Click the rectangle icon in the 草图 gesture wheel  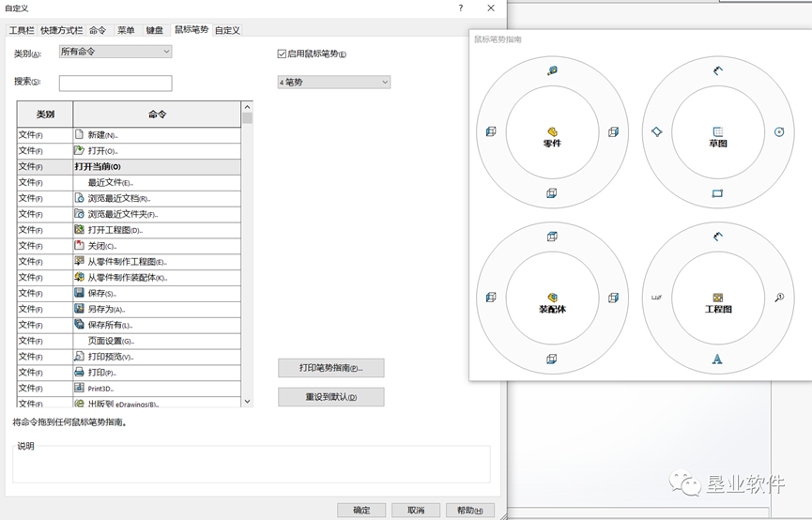click(x=717, y=193)
